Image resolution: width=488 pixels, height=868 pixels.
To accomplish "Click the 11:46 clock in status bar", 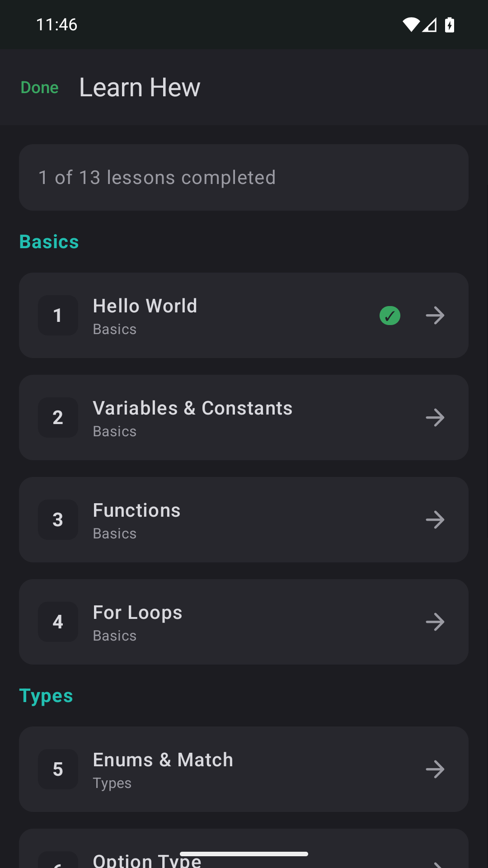I will pyautogui.click(x=57, y=25).
